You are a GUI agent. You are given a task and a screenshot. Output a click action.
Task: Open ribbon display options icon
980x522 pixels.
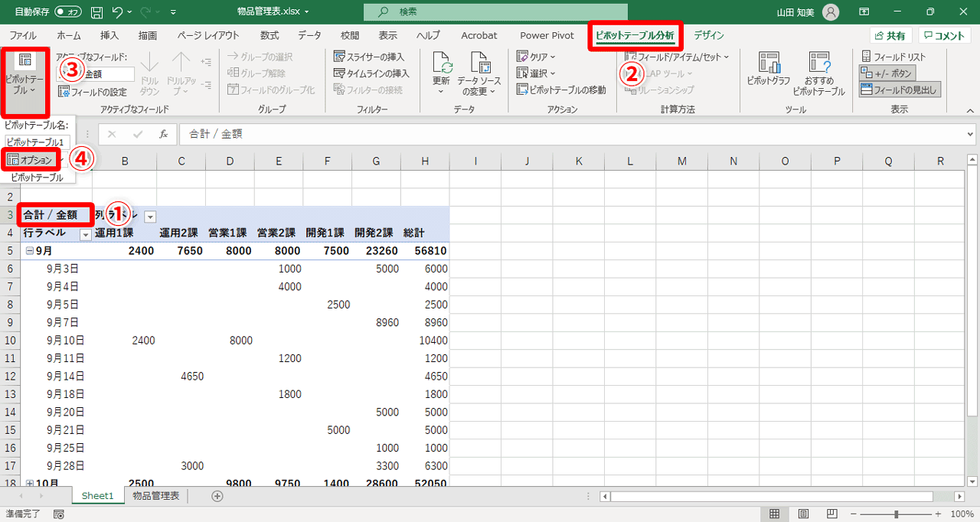point(864,12)
